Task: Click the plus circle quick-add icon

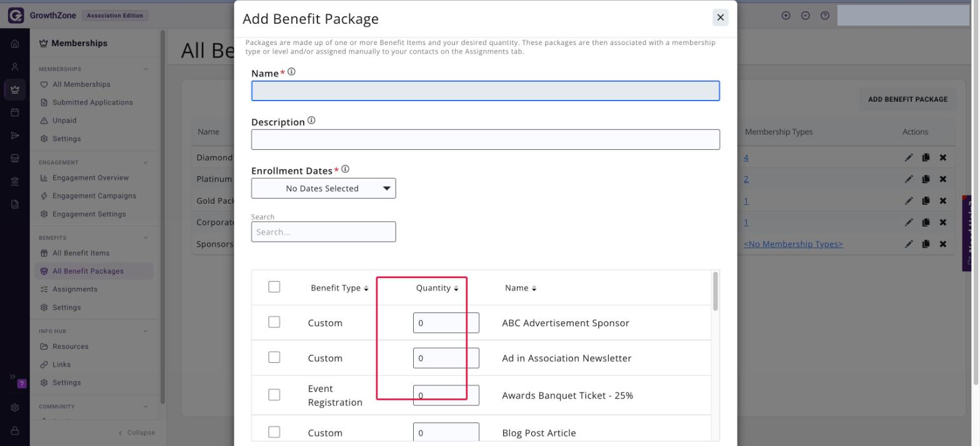Action: coord(786,16)
